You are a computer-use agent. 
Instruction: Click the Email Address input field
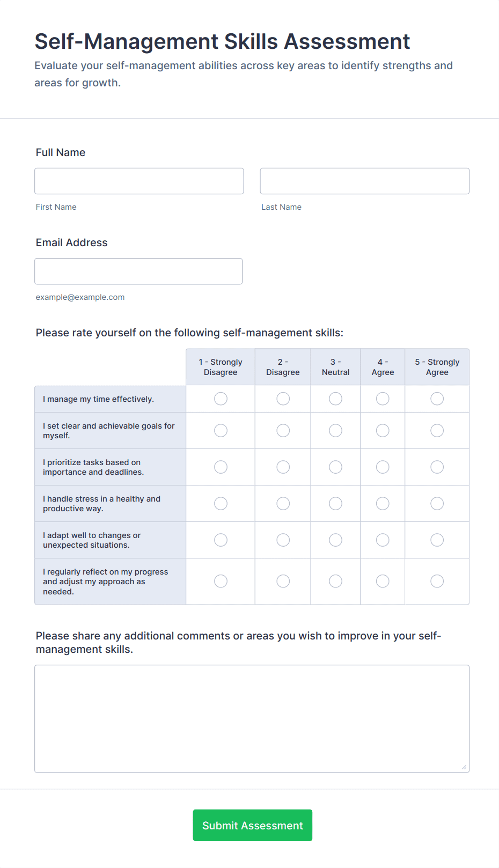[x=138, y=271]
